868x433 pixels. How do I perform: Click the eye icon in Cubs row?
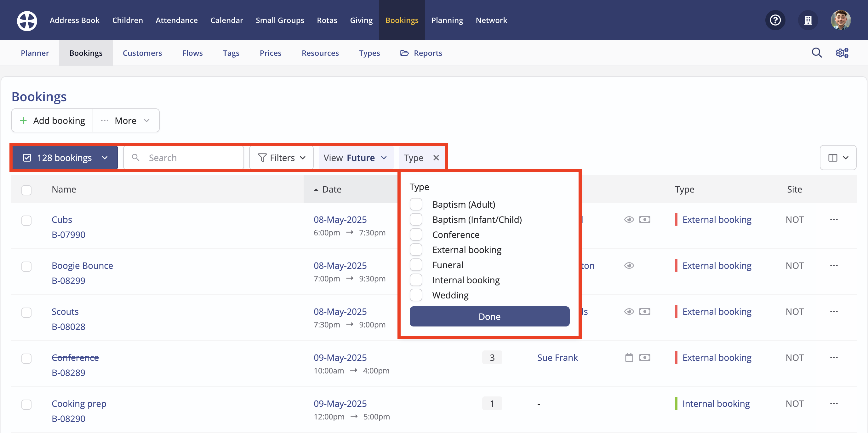pyautogui.click(x=629, y=220)
